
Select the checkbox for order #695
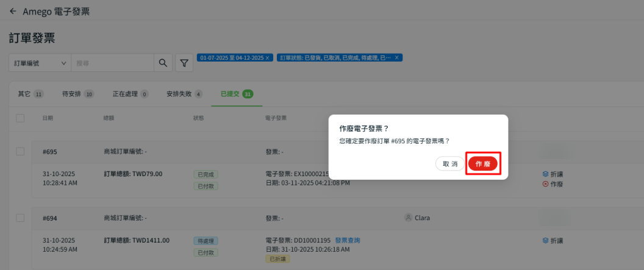(x=20, y=151)
